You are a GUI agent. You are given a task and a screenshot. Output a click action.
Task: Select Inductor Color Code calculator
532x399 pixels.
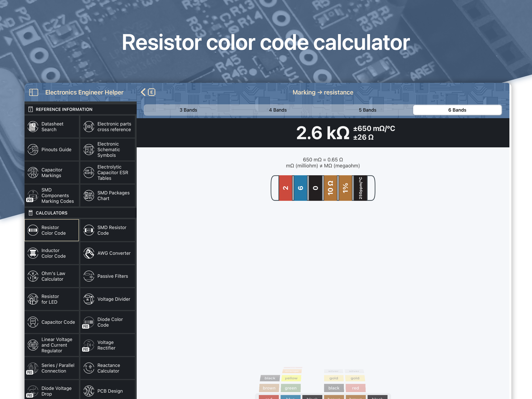point(52,253)
